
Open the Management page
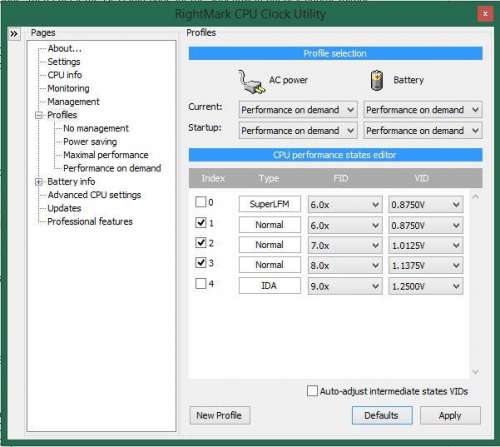tap(73, 102)
